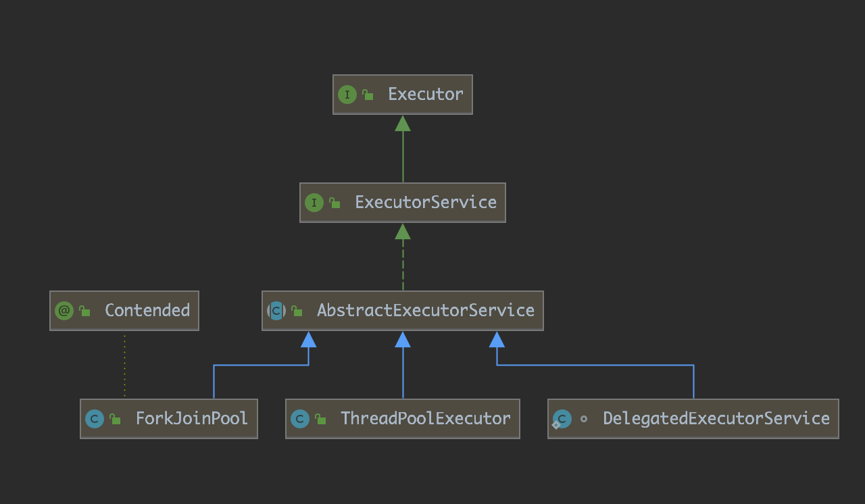
Task: Select the abstract class icon on AbstractExecutorService
Action: (x=276, y=311)
